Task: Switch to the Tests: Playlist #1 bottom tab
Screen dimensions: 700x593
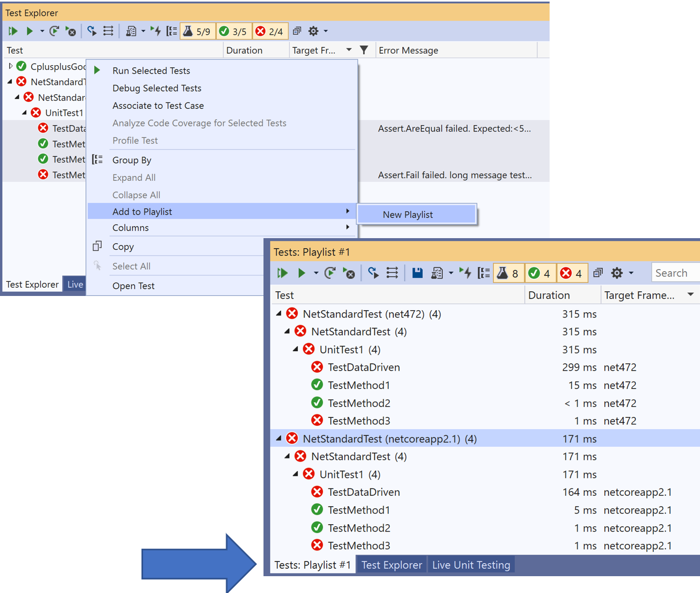Action: pos(312,565)
